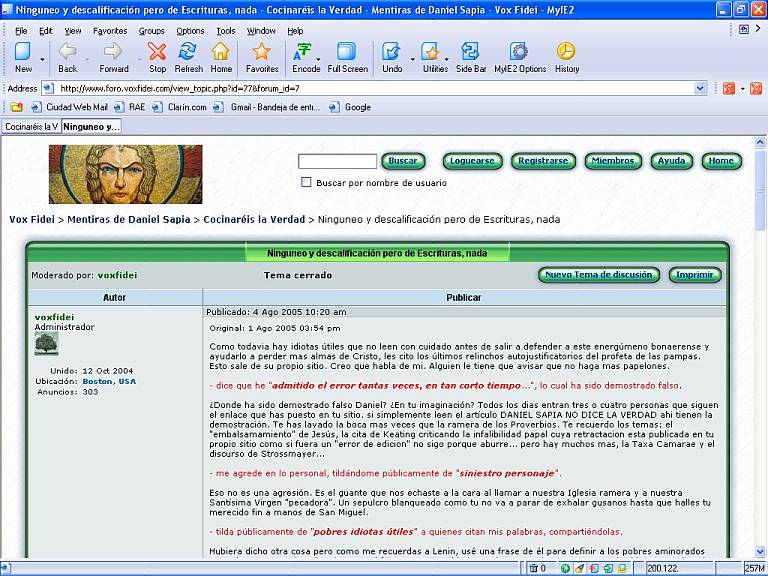Click the 'Nuevo Tema de discusión' button
The image size is (768, 576).
tap(599, 275)
